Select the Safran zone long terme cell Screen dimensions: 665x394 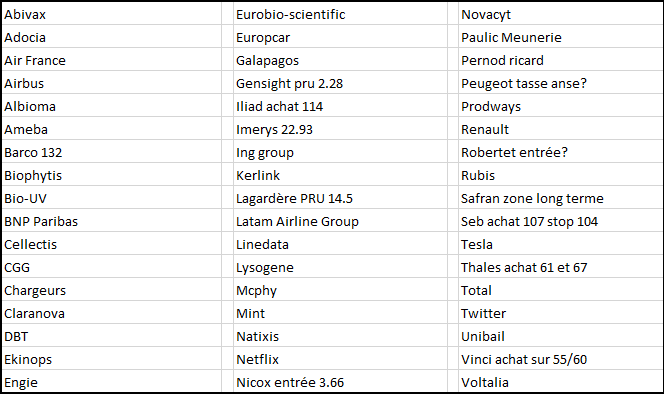tap(561, 198)
